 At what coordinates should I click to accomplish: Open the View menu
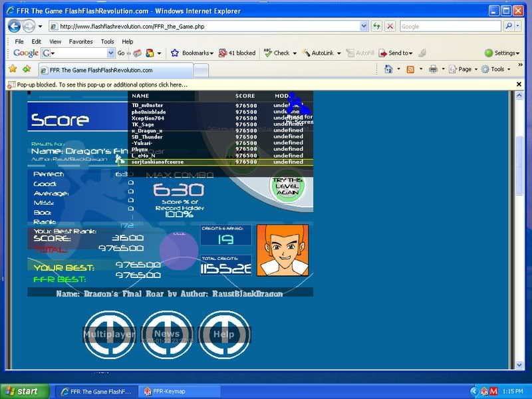click(x=55, y=41)
